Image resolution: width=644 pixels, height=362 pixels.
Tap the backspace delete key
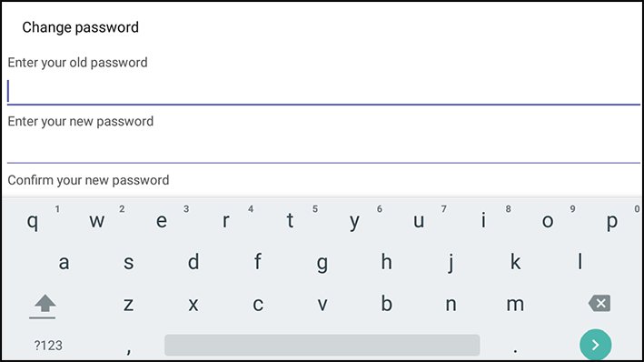tap(599, 304)
